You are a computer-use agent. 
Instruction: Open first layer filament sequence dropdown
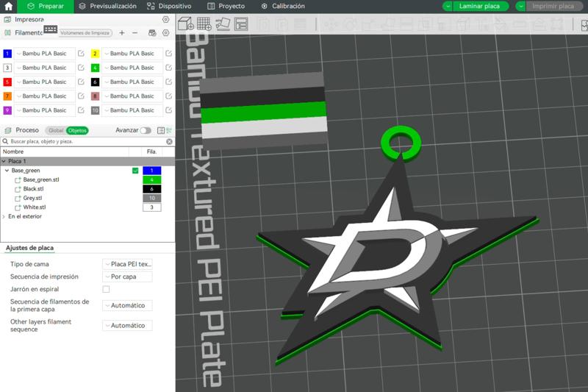point(127,306)
